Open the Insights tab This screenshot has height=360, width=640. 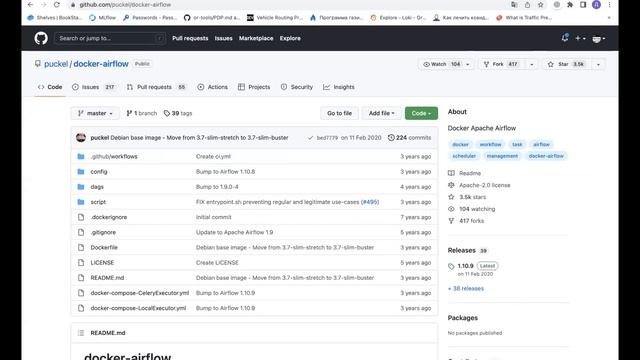[339, 87]
